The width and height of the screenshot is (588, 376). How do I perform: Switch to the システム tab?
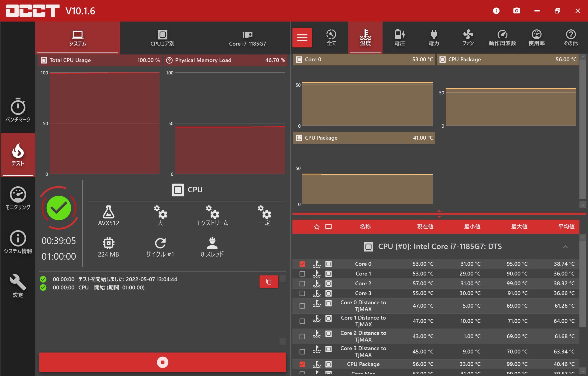77,38
